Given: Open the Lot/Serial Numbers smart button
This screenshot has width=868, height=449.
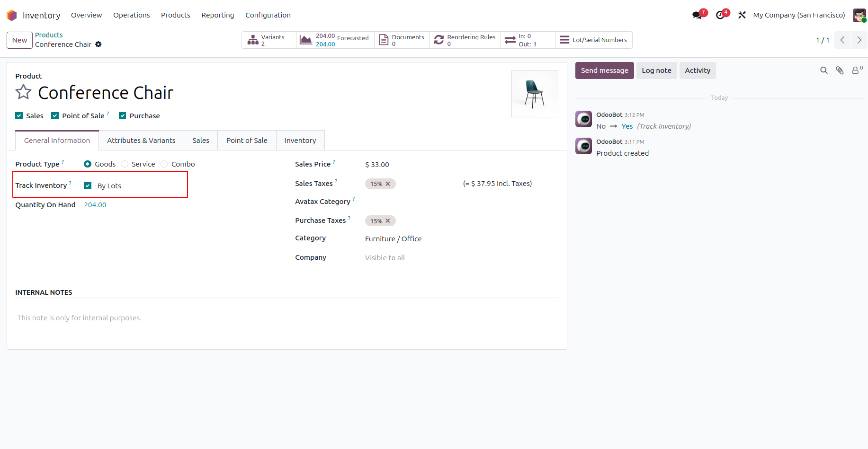Looking at the screenshot, I should [593, 40].
